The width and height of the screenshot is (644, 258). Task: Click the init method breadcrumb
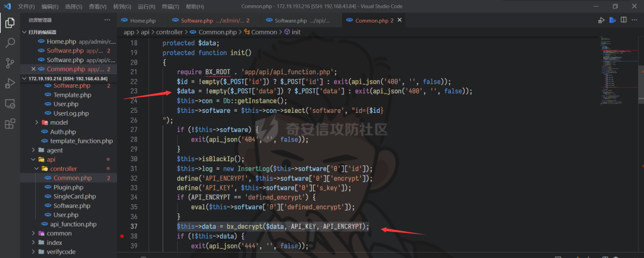(x=292, y=32)
